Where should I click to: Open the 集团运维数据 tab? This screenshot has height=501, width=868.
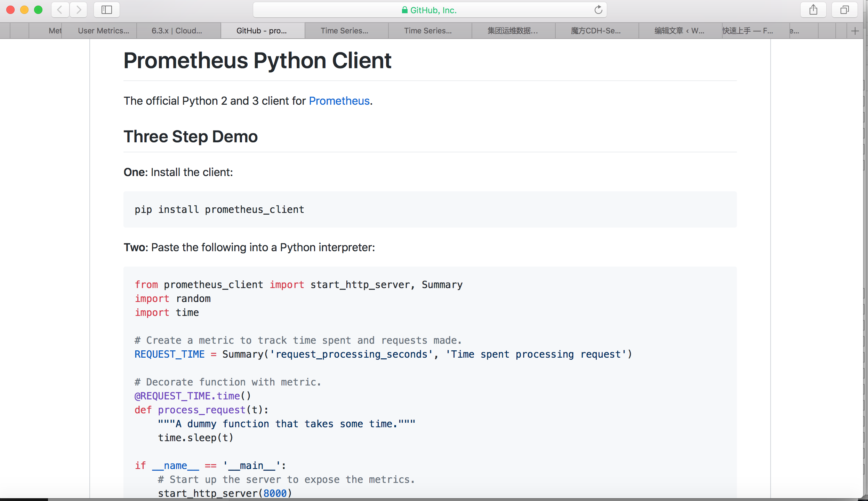click(513, 31)
